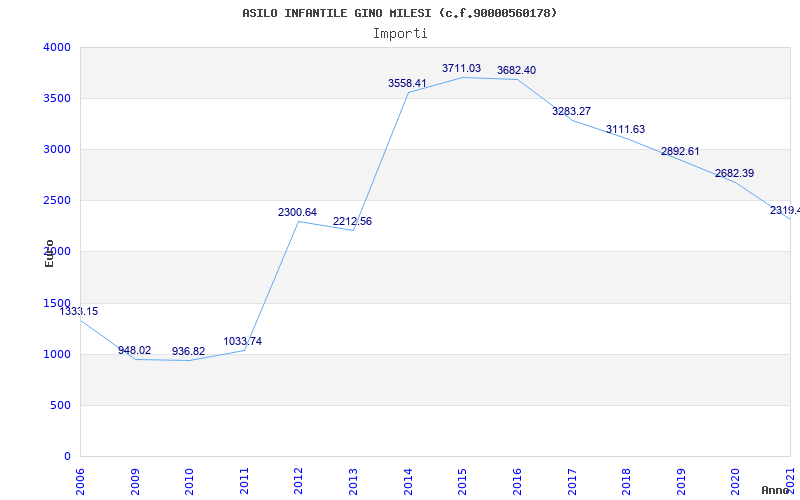This screenshot has width=800, height=500.
Task: Click the 2682.39 data label
Action: coord(734,174)
